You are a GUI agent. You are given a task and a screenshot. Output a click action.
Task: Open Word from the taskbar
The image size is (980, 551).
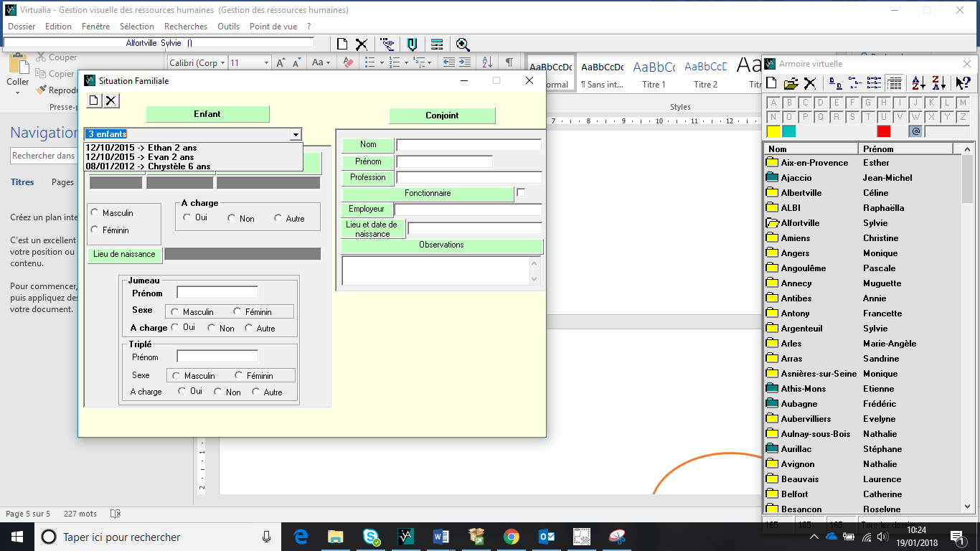tap(441, 537)
